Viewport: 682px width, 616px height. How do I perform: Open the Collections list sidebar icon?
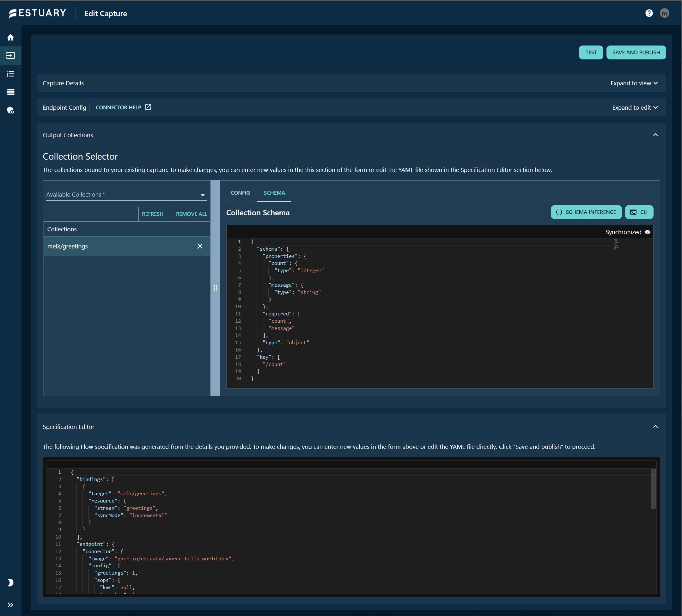pos(10,74)
